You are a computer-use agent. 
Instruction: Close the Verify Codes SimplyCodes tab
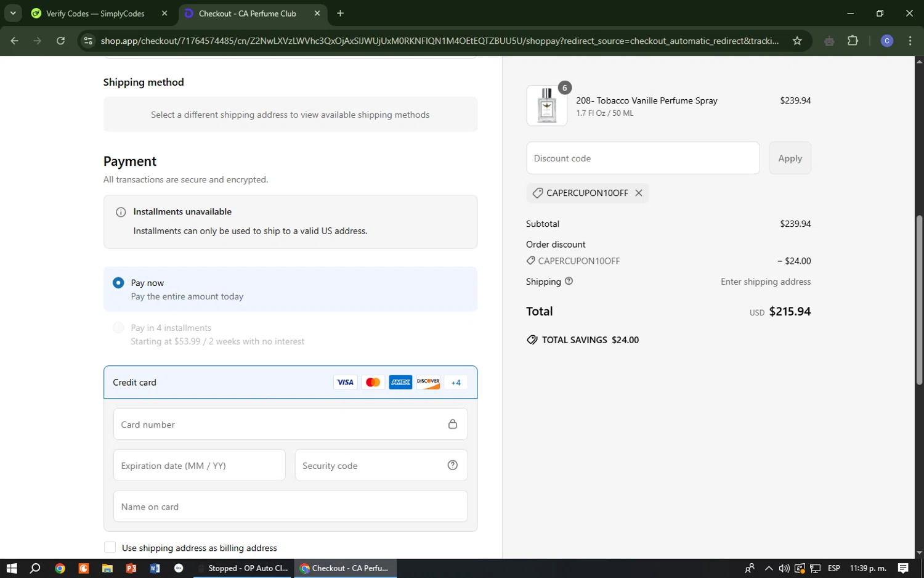[164, 13]
